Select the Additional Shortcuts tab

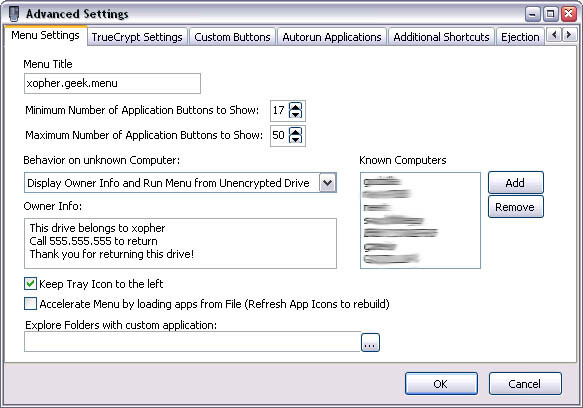[441, 37]
